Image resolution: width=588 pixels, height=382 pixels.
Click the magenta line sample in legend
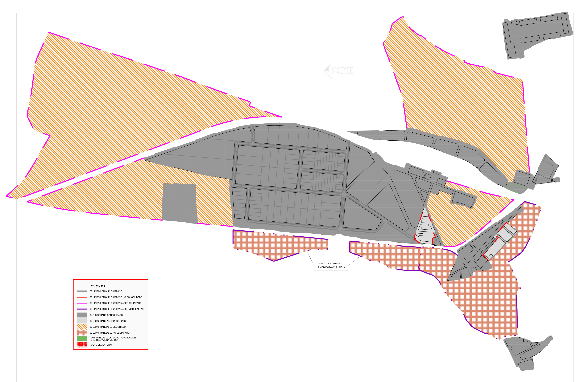click(82, 303)
